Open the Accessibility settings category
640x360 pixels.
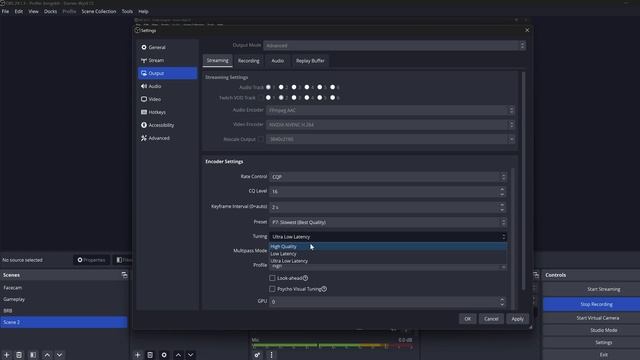coord(167,125)
